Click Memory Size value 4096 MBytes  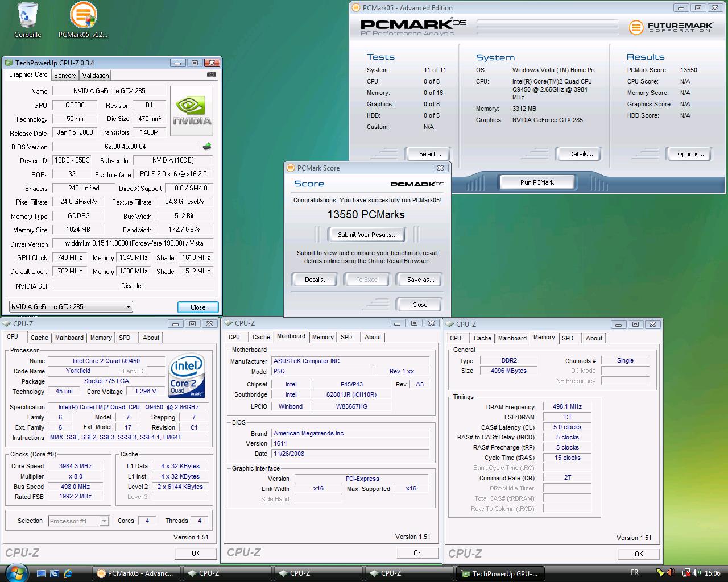pos(509,371)
